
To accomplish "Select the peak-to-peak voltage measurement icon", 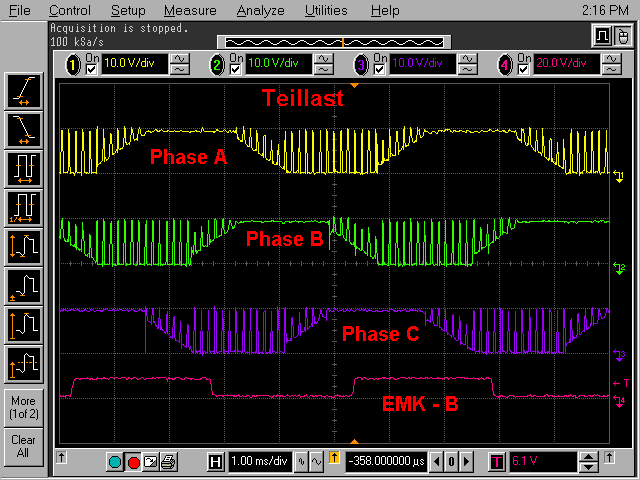I will click(24, 247).
